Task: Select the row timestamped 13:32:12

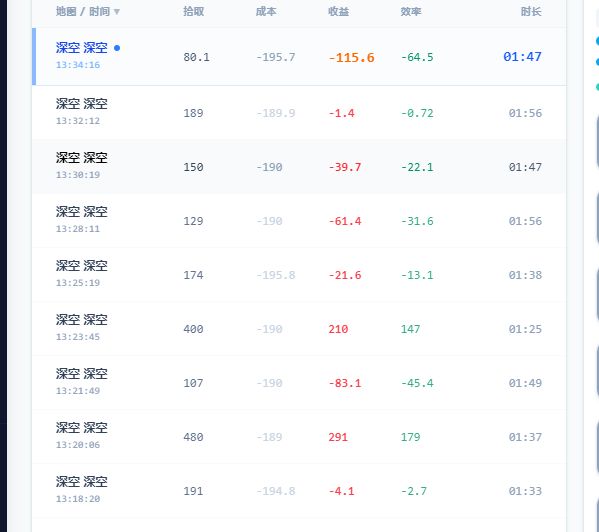Action: coord(299,112)
